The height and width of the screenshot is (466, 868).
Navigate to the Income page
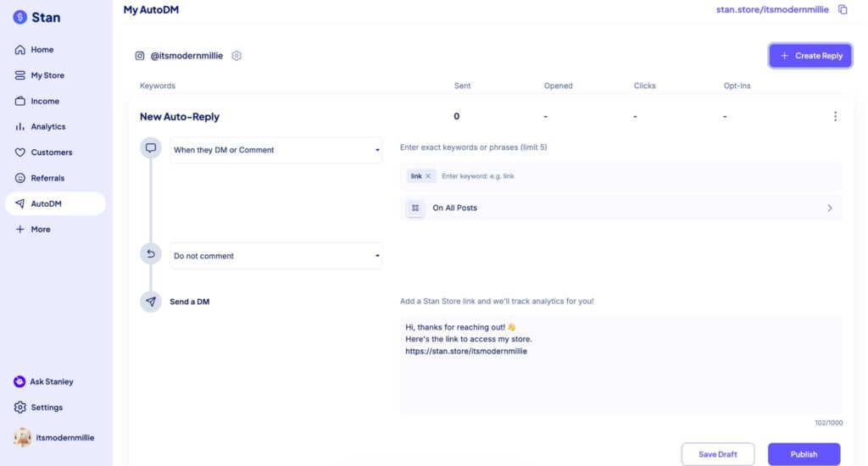(45, 101)
